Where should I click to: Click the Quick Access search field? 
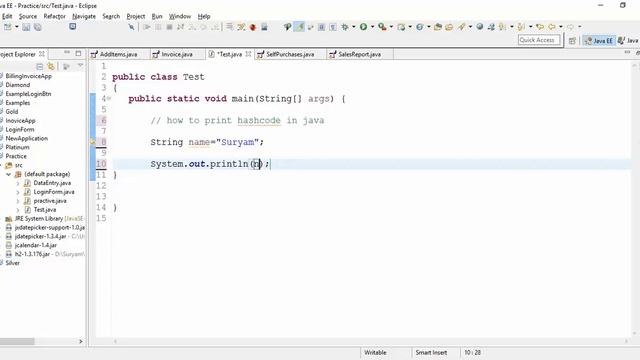[x=538, y=40]
